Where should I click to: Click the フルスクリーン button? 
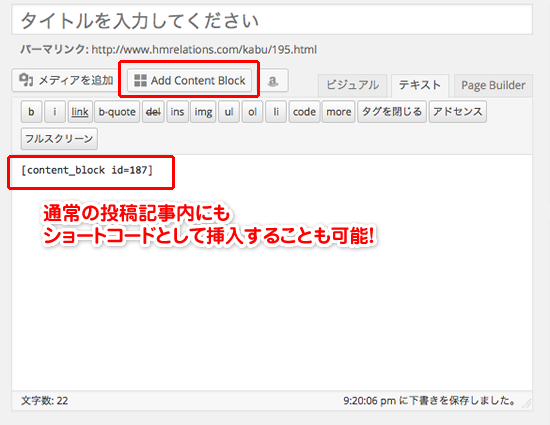(x=59, y=139)
